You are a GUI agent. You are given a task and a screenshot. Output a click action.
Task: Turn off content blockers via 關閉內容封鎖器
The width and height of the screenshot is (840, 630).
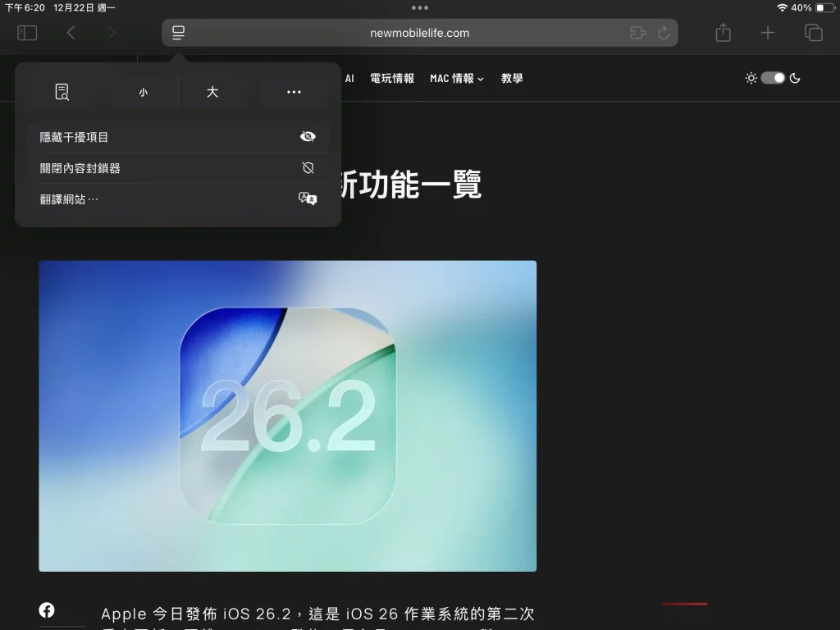pos(178,168)
